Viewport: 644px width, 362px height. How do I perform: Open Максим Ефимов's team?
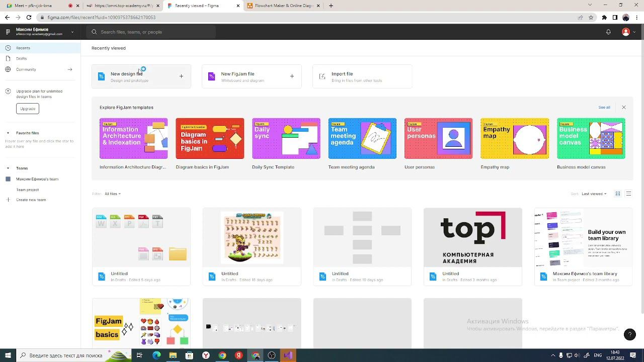[x=37, y=179]
